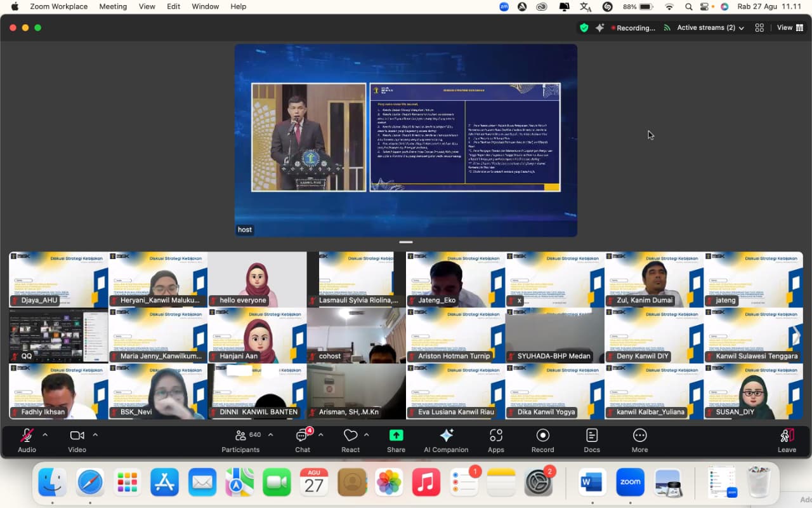Click the View layout button
Image resolution: width=812 pixels, height=508 pixels.
pos(790,28)
